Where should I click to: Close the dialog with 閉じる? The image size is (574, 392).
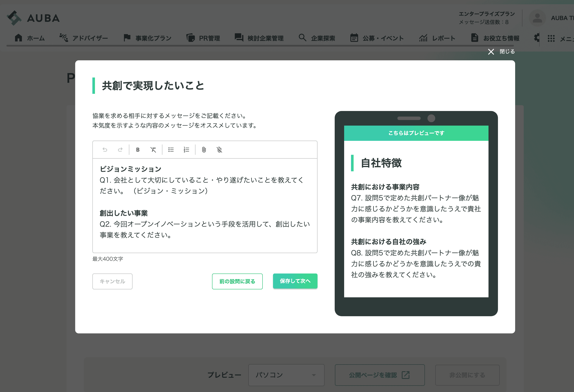pyautogui.click(x=501, y=52)
